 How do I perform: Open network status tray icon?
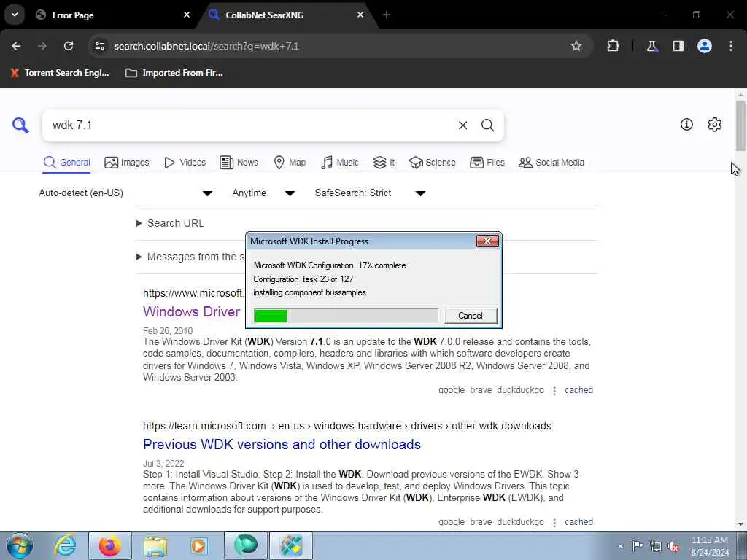click(656, 546)
